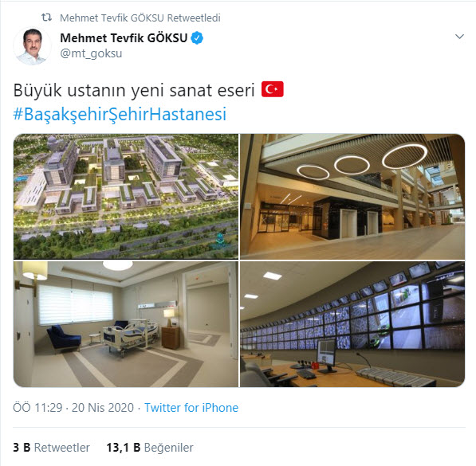The image size is (476, 466).
Task: Click Mehmet Tevfik GÖKSU Retweetledi label
Action: [x=140, y=18]
